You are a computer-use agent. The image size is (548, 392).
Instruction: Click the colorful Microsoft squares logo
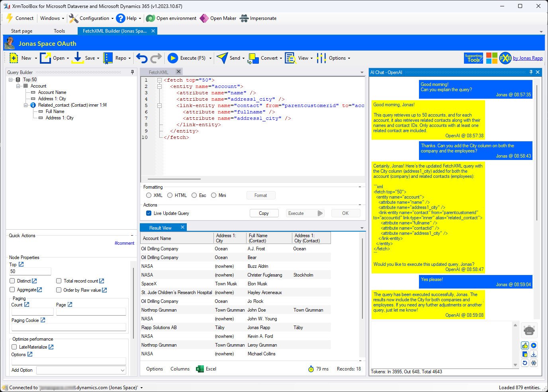tap(492, 58)
